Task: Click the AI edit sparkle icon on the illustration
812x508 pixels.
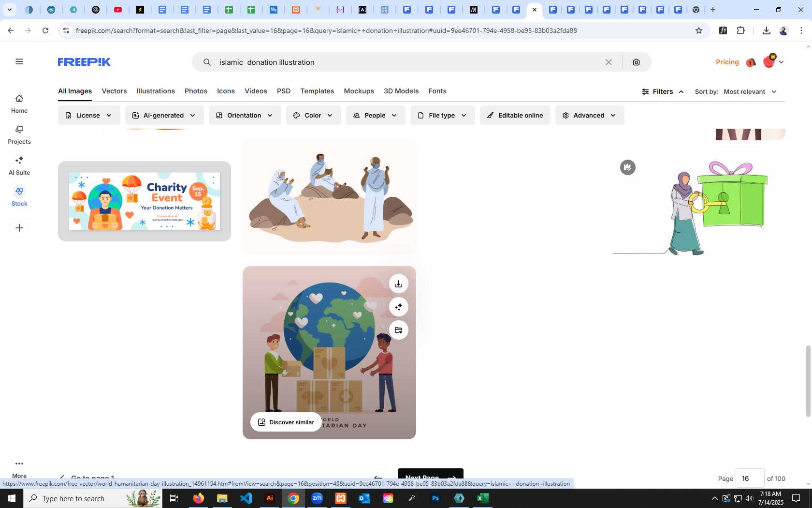Action: tap(398, 307)
